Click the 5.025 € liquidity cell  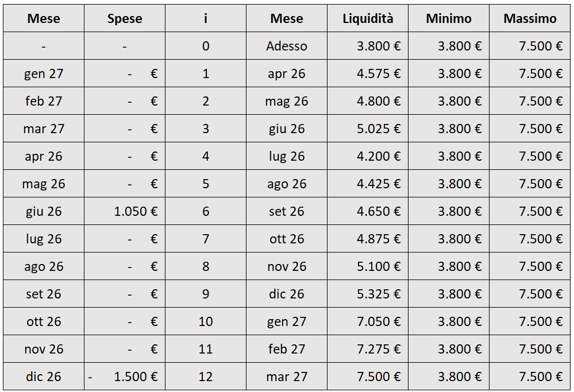pos(378,129)
